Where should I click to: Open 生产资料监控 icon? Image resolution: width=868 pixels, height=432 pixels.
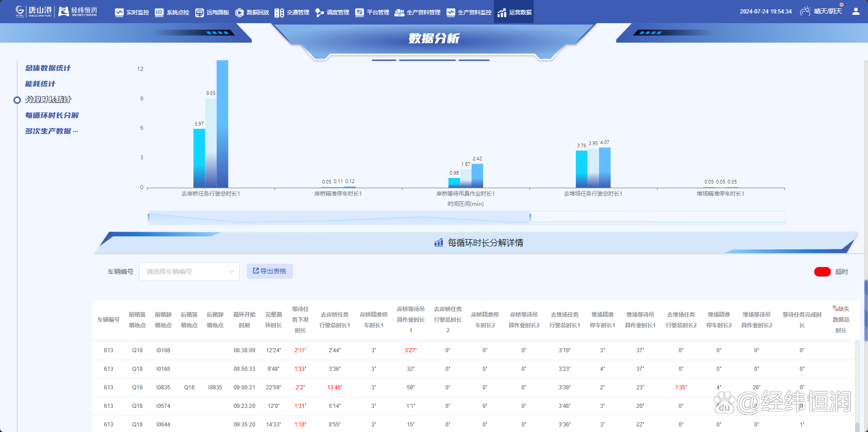tap(451, 13)
